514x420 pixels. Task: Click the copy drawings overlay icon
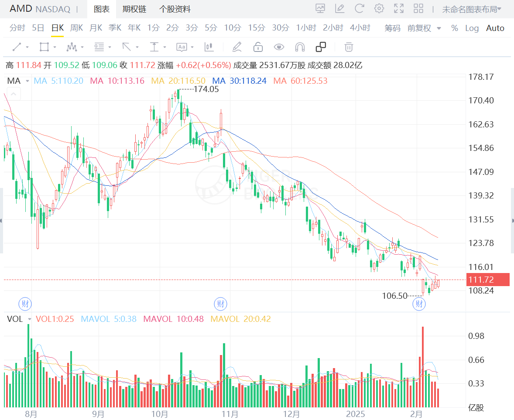(321, 47)
